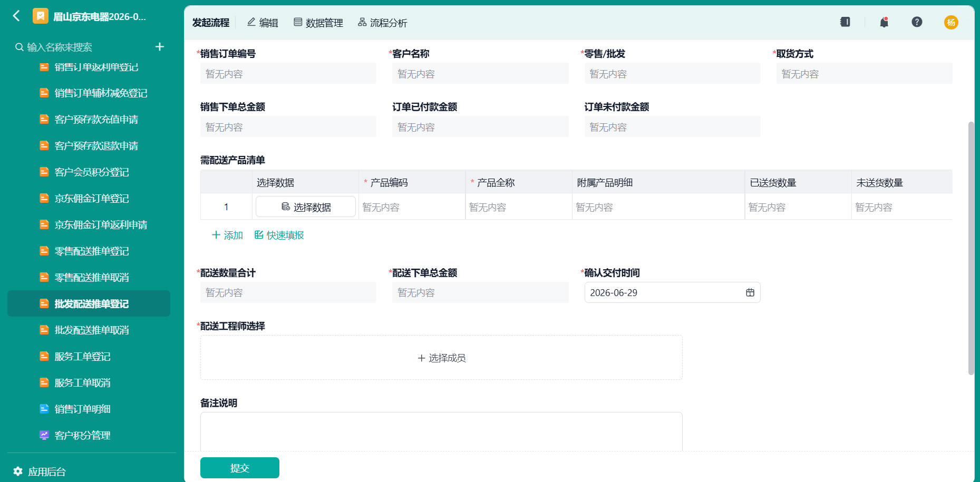Click the 已送货数量 column header

coord(798,182)
